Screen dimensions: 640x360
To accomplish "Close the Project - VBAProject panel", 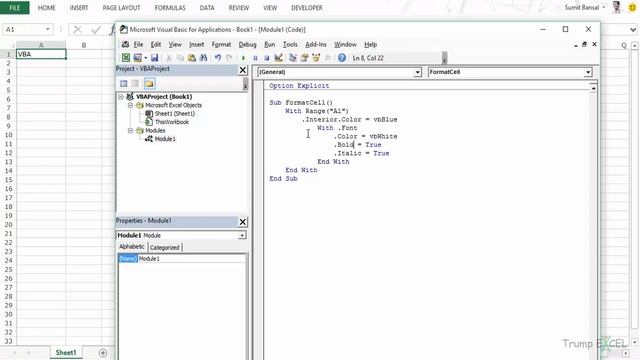I will coord(242,70).
